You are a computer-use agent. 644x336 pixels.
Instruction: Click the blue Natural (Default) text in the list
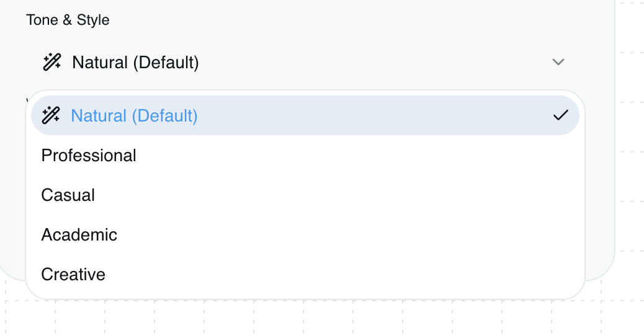tap(134, 116)
